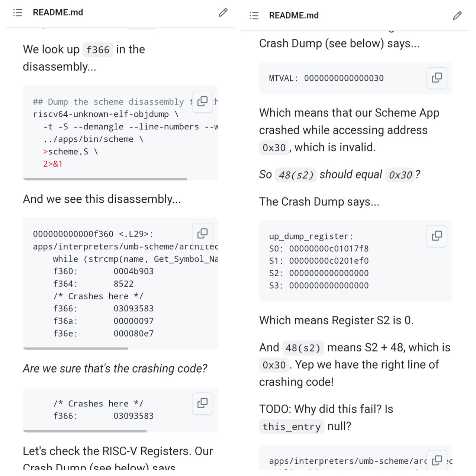Click the italic inline 48(s2) code term
The height and width of the screenshot is (476, 476).
click(296, 175)
